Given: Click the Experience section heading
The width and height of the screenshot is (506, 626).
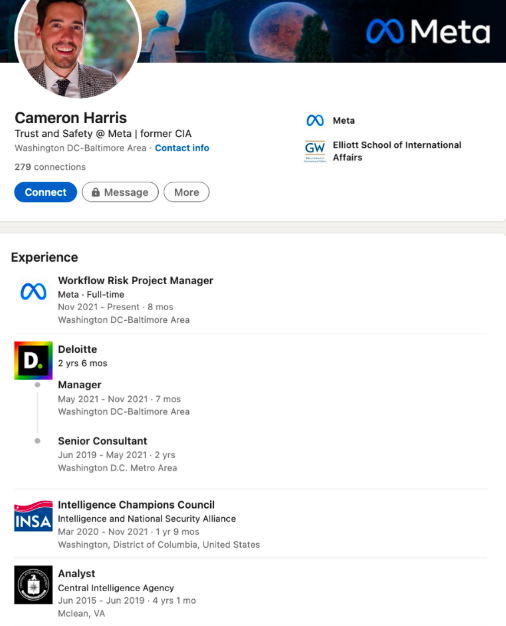Looking at the screenshot, I should tap(44, 257).
